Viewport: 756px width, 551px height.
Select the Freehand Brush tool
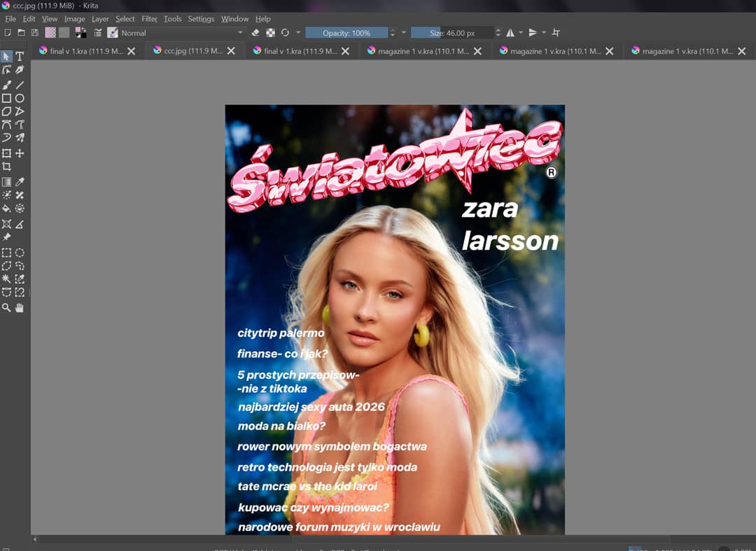[x=6, y=85]
